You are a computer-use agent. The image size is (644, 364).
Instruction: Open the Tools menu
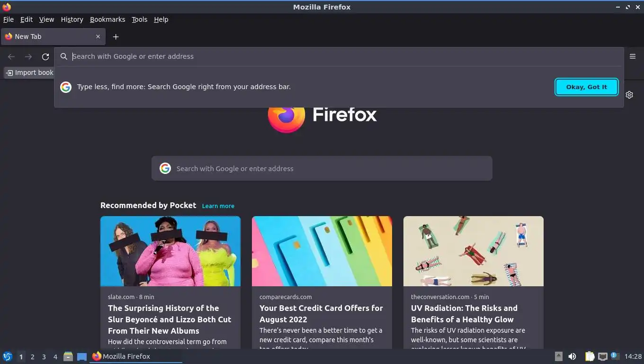140,19
